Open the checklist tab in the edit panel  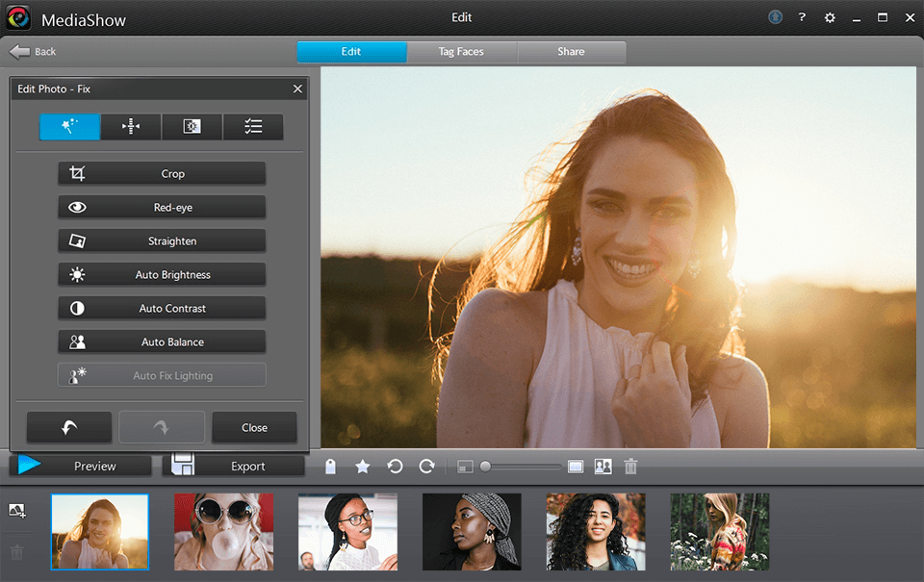click(253, 127)
